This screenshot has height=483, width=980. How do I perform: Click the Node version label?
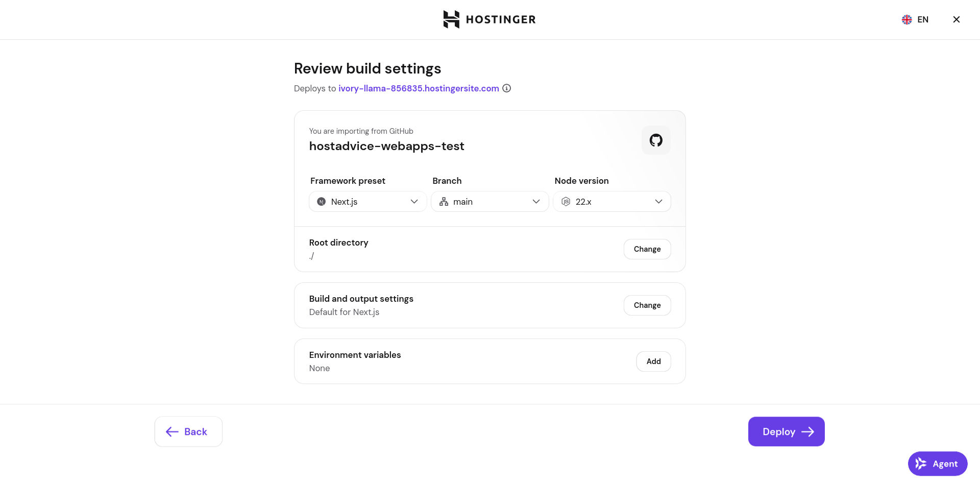[582, 181]
